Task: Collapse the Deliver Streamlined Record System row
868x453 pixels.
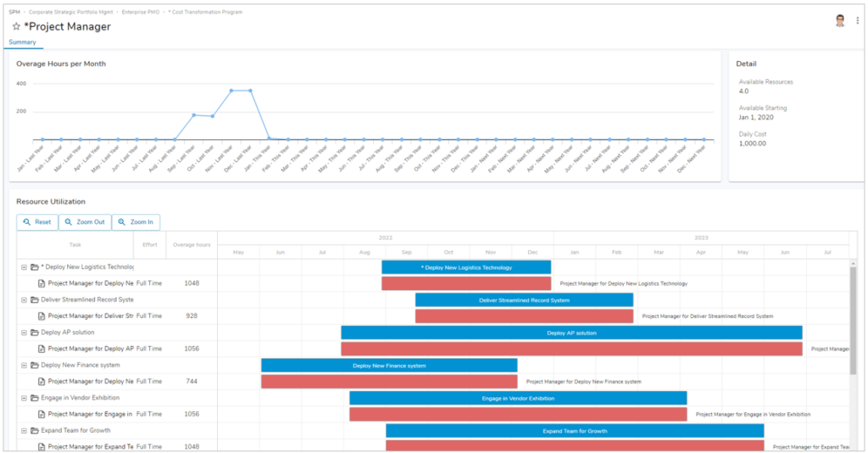Action: [24, 300]
